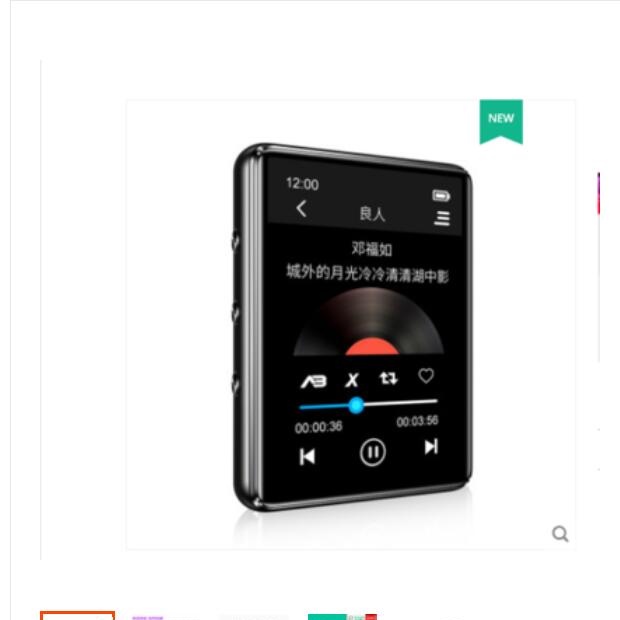Activate the A-B repeat icon
620x620 pixels.
314,381
